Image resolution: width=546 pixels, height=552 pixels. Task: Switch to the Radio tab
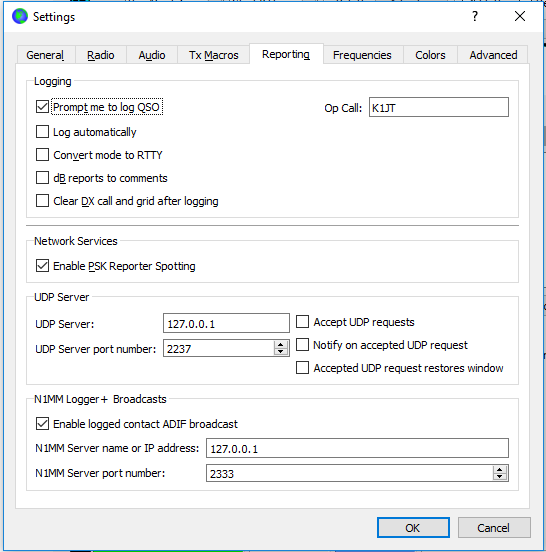tap(101, 55)
